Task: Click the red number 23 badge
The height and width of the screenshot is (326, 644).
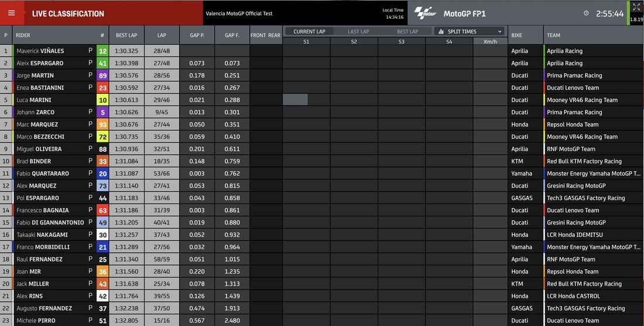Action: coord(102,87)
